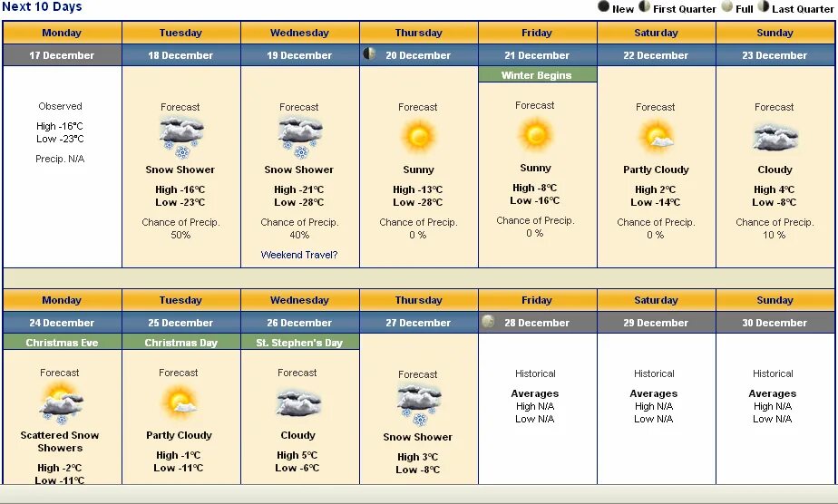This screenshot has width=838, height=504.
Task: Click Low -28°C on 20 December
Action: coord(418,202)
